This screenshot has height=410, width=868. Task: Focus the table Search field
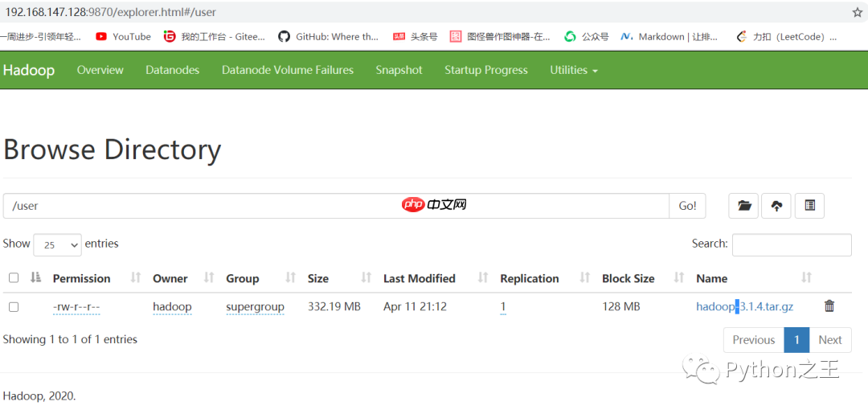tap(792, 245)
